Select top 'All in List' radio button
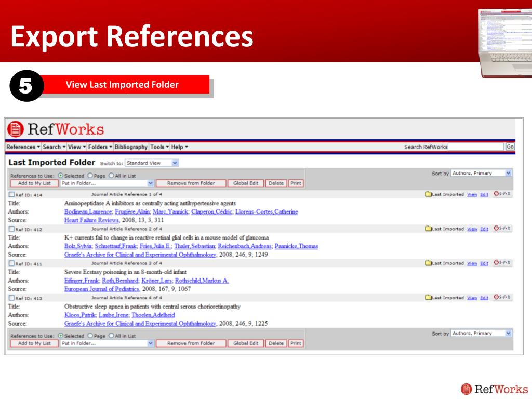This screenshot has width=532, height=399. point(111,176)
